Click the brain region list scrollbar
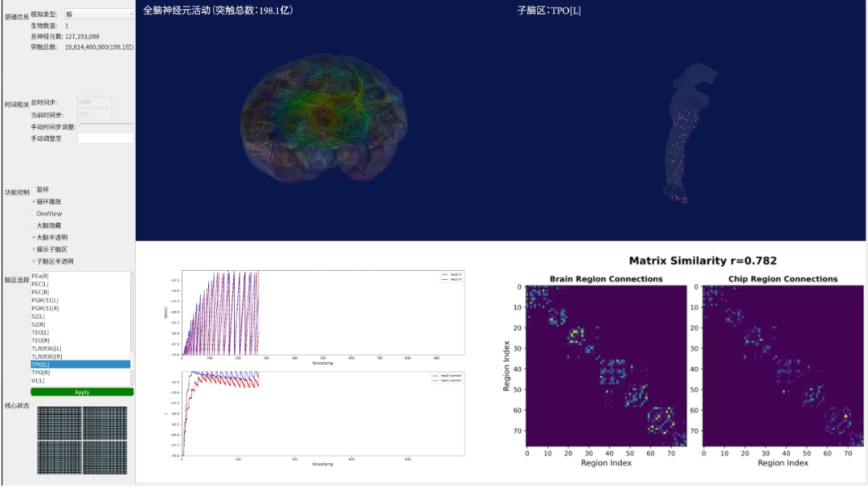 click(132, 322)
